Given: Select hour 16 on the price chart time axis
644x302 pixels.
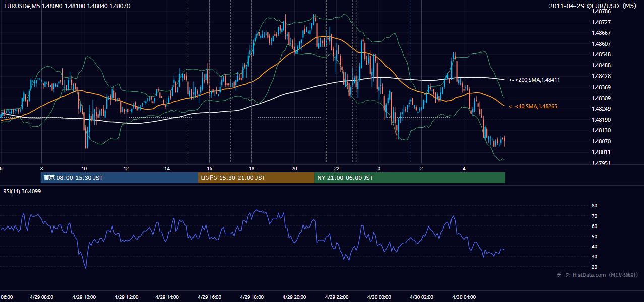Looking at the screenshot, I should [210, 168].
